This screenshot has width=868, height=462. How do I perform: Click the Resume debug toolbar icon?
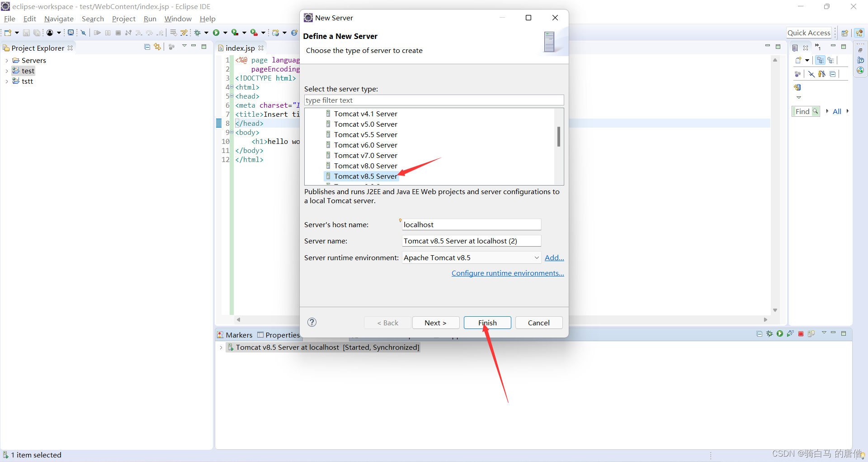97,33
